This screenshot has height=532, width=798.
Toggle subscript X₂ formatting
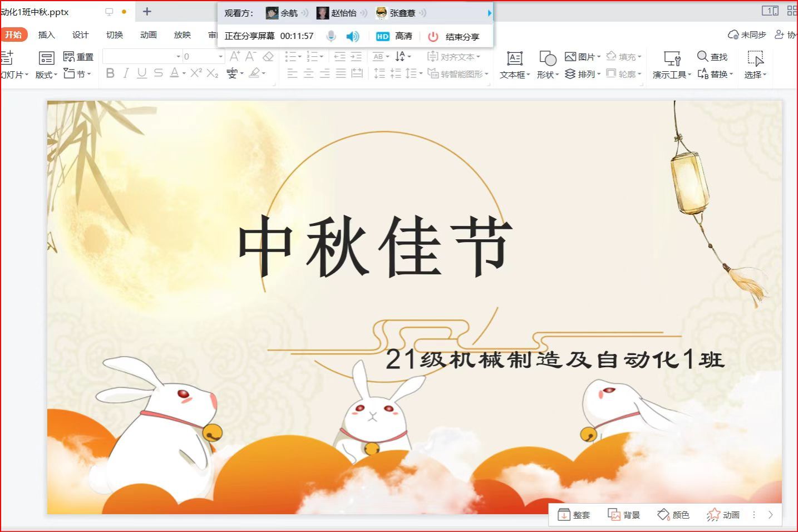pos(213,73)
